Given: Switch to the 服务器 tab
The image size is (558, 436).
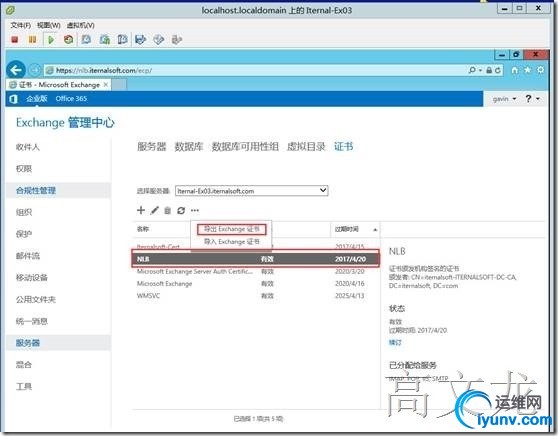Looking at the screenshot, I should (x=152, y=147).
